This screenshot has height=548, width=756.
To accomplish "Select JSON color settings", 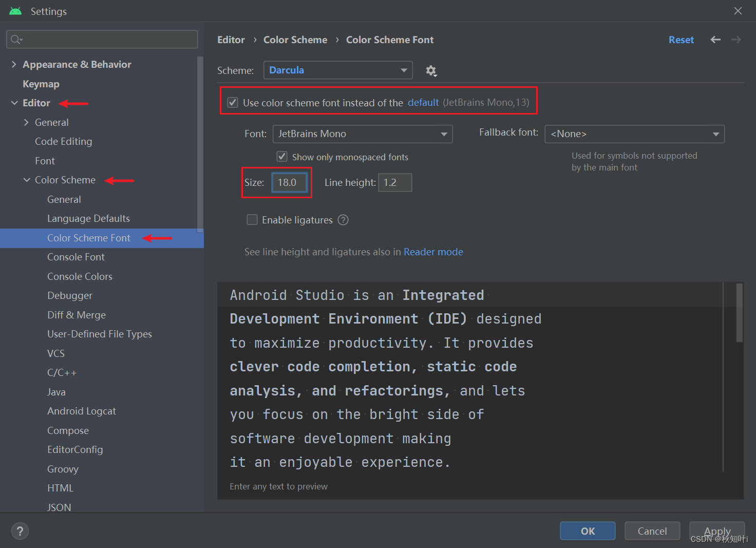I will click(x=59, y=507).
